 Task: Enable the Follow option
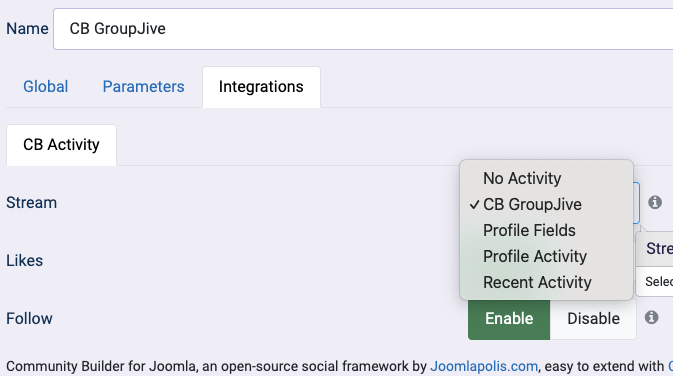click(x=509, y=318)
